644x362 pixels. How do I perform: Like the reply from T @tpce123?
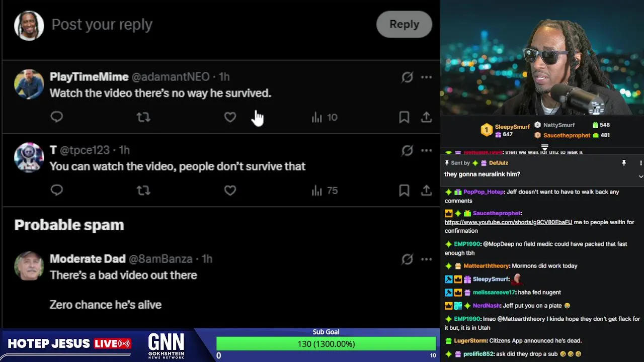pos(230,191)
